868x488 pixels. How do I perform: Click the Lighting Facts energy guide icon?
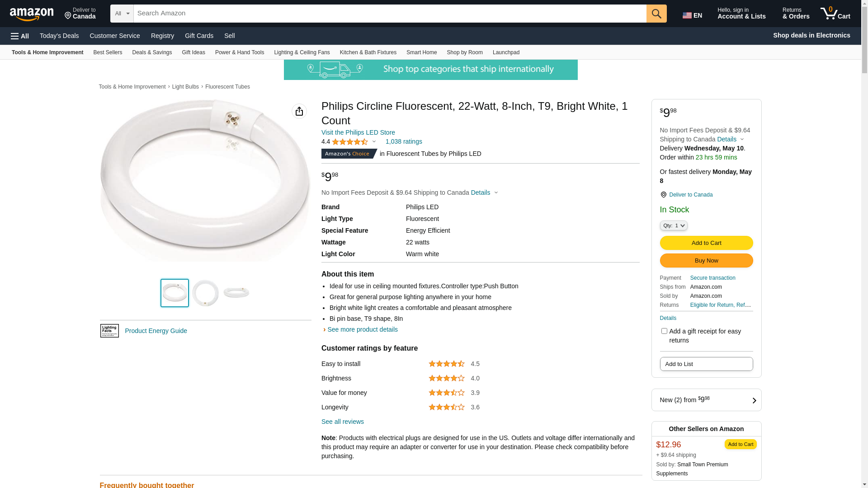coord(109,331)
